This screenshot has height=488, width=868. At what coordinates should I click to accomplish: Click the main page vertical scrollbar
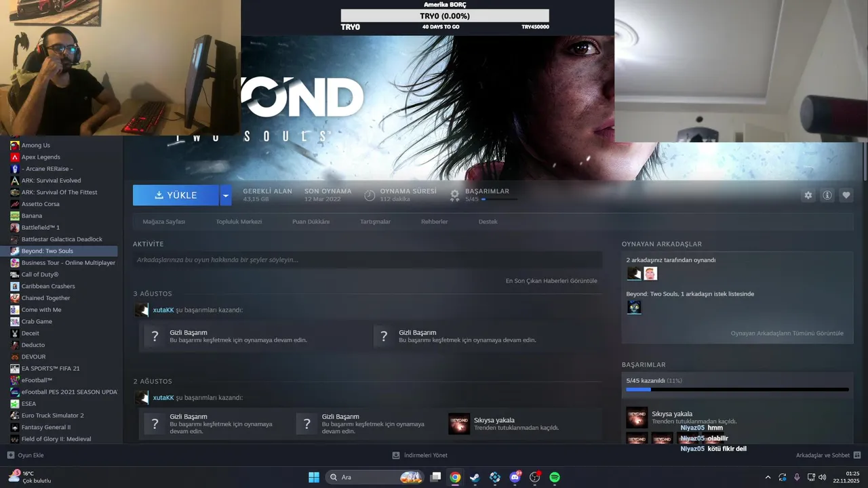(864, 163)
